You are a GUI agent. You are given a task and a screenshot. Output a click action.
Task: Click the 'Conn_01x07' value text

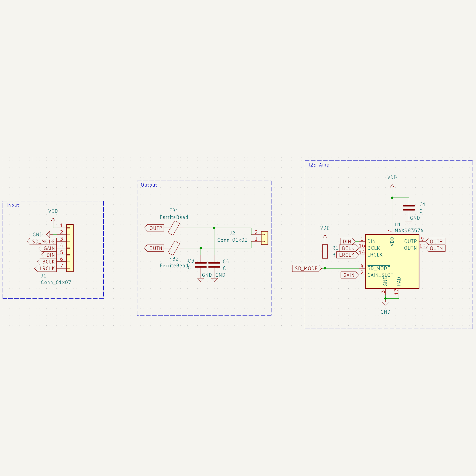(x=56, y=282)
